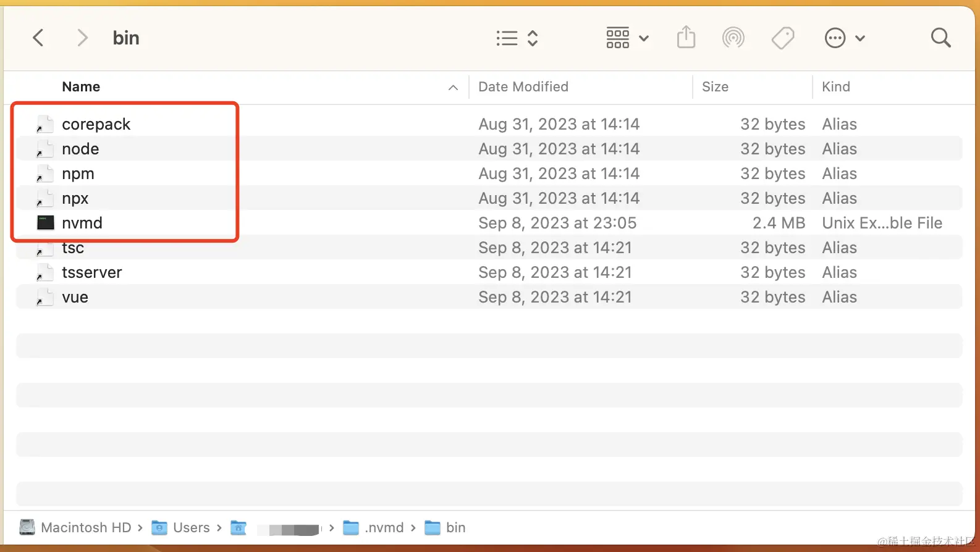Viewport: 980px width, 552px height.
Task: Select the nvmd executable icon
Action: coord(45,223)
